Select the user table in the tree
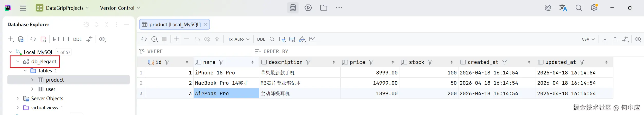The width and height of the screenshot is (644, 115). pyautogui.click(x=50, y=89)
